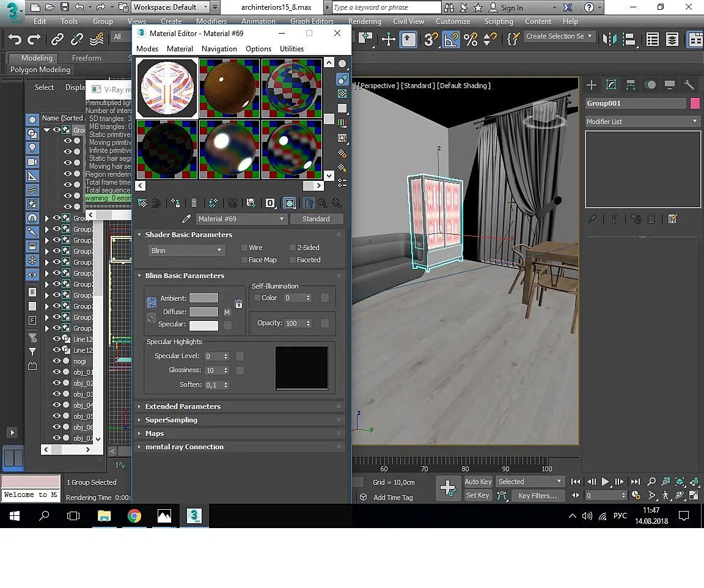The width and height of the screenshot is (704, 588).
Task: Toggle the Angle Snap icon
Action: click(451, 40)
